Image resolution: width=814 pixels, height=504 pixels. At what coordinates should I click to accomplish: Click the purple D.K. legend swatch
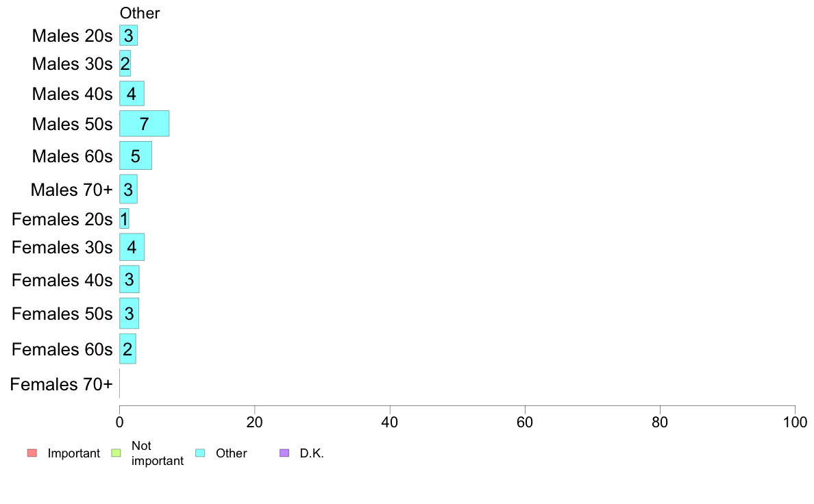pos(284,453)
